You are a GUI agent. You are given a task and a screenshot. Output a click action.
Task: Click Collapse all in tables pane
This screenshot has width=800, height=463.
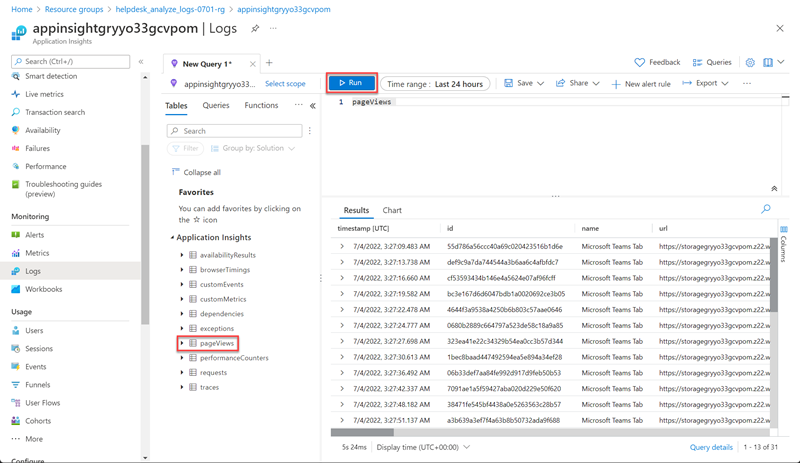[x=196, y=173]
